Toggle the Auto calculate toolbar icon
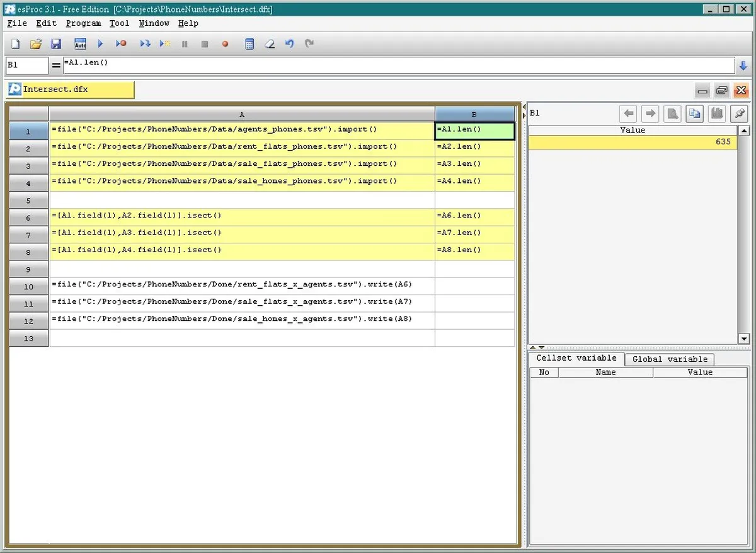756x553 pixels. (x=80, y=44)
